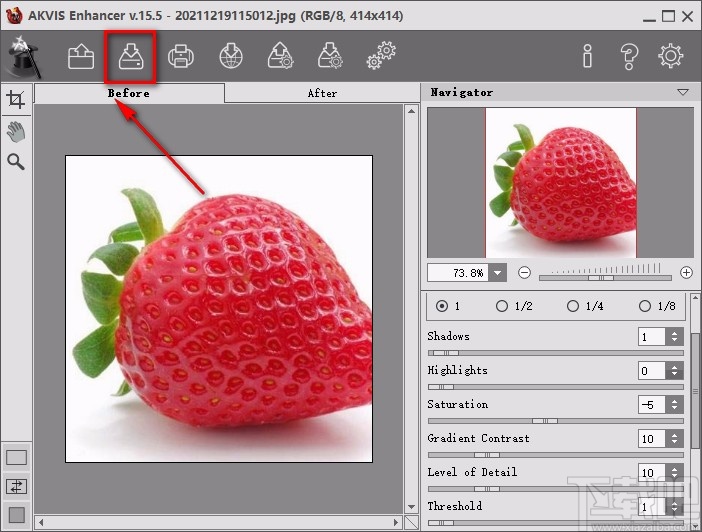Click the Batch processing gears icon
Image resolution: width=702 pixels, height=532 pixels.
[x=381, y=56]
